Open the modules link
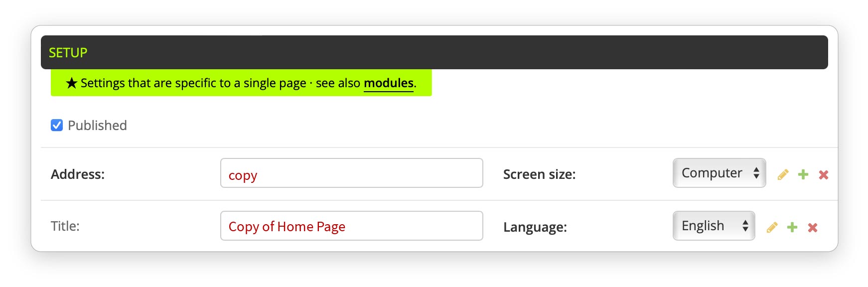The width and height of the screenshot is (868, 287). click(x=389, y=83)
